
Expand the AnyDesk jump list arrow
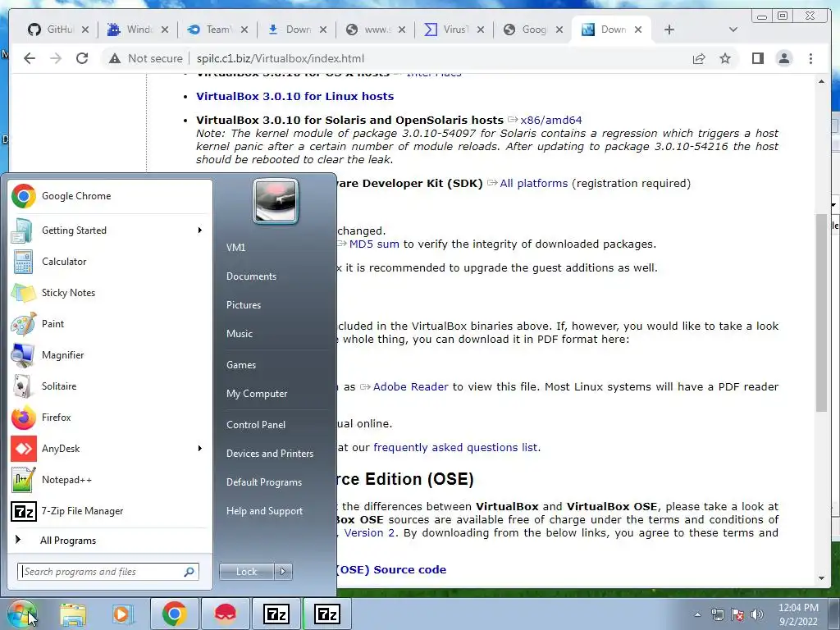point(200,449)
